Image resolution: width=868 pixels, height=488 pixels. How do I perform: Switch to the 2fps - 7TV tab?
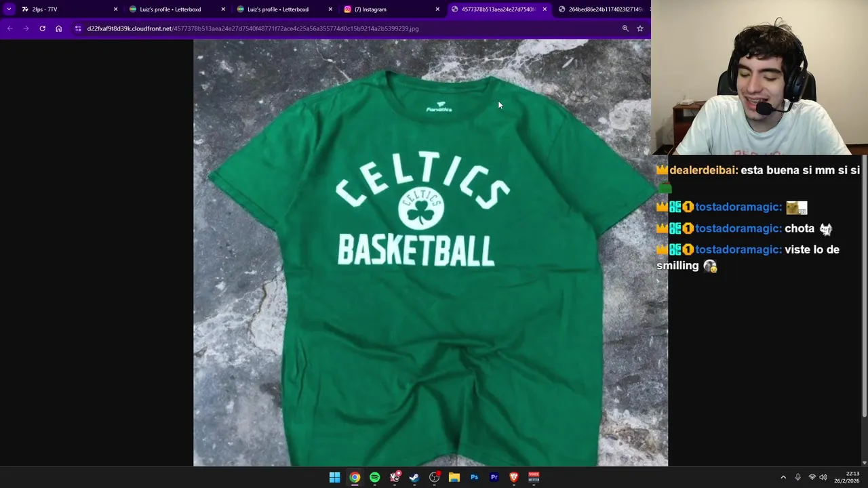tap(69, 9)
